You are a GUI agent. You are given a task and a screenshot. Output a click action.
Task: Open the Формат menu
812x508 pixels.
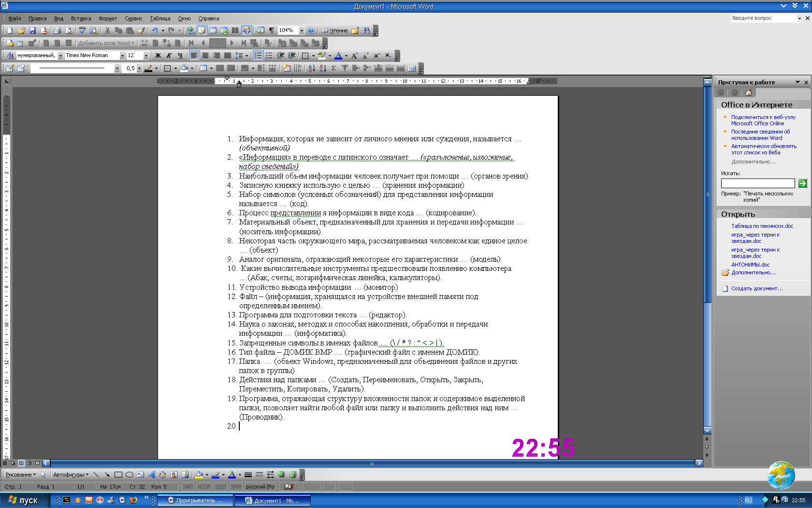(x=107, y=18)
